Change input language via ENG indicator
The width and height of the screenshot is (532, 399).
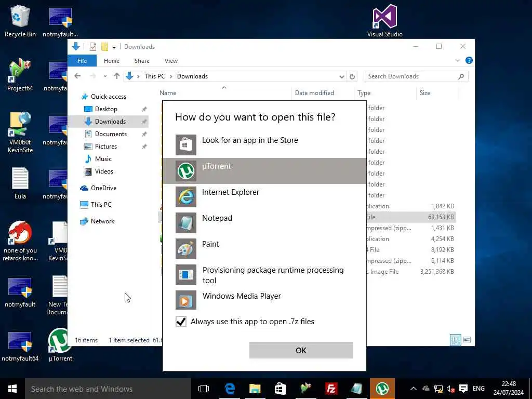[478, 389]
